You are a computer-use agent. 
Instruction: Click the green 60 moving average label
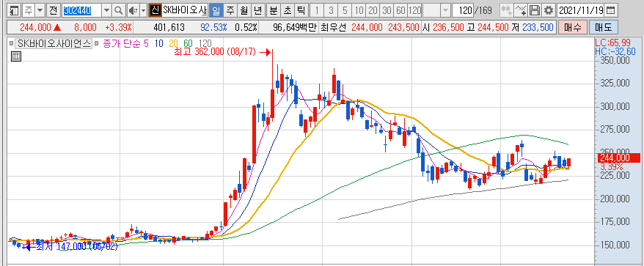[x=188, y=43]
